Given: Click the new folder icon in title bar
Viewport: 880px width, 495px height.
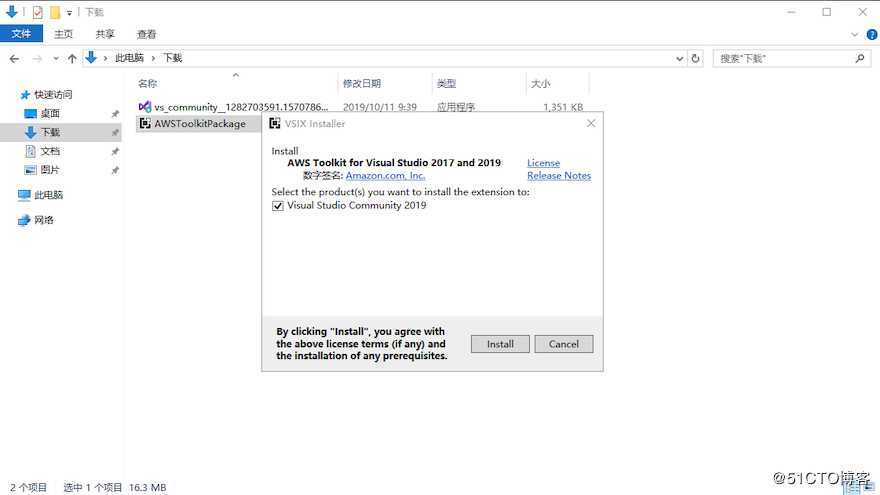Looking at the screenshot, I should point(54,12).
